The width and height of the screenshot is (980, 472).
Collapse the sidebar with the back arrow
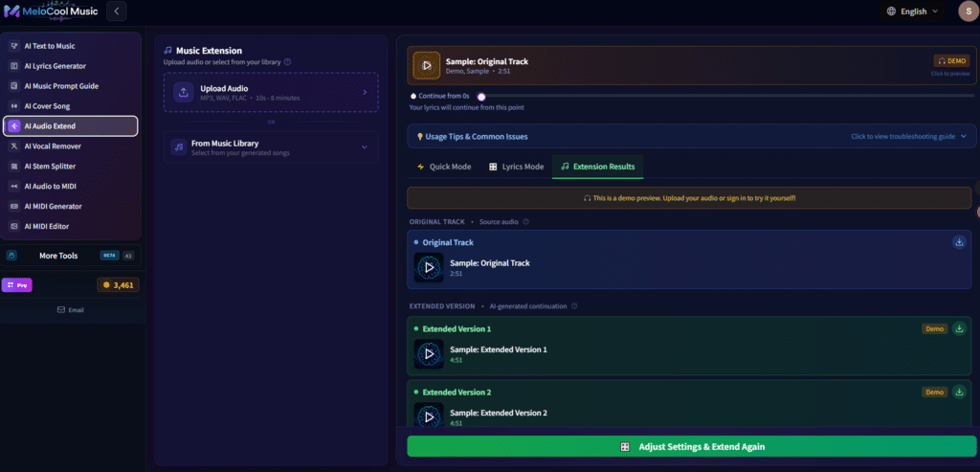(x=116, y=11)
